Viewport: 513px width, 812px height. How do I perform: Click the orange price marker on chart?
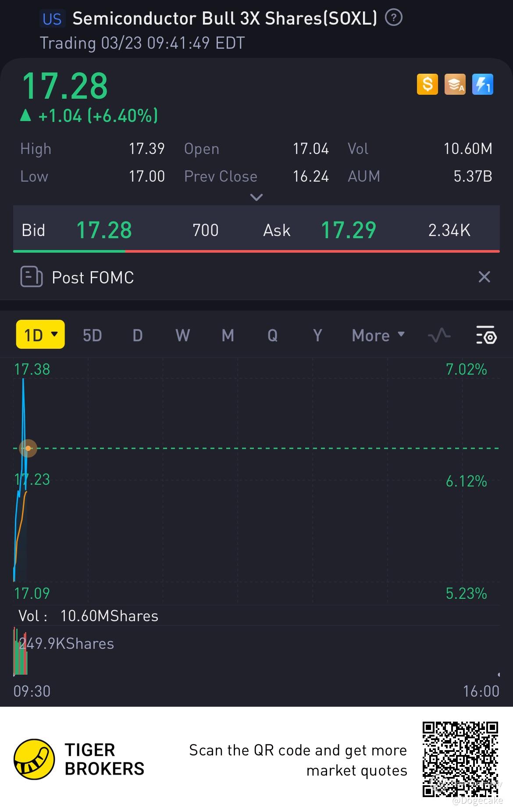click(28, 448)
